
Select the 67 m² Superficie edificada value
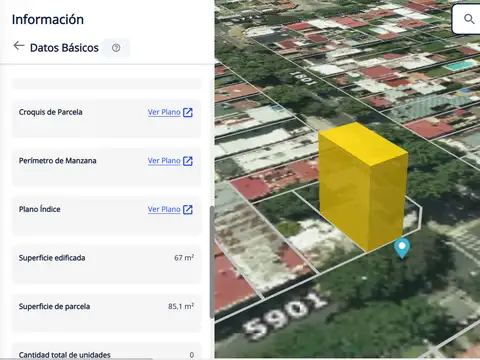click(x=184, y=258)
